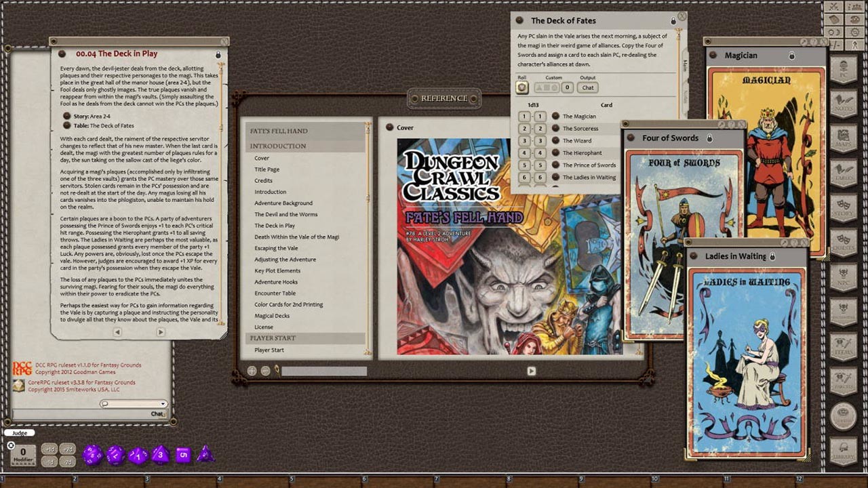Open the Output destination selector showing Chat
The width and height of the screenshot is (868, 488).
click(587, 87)
